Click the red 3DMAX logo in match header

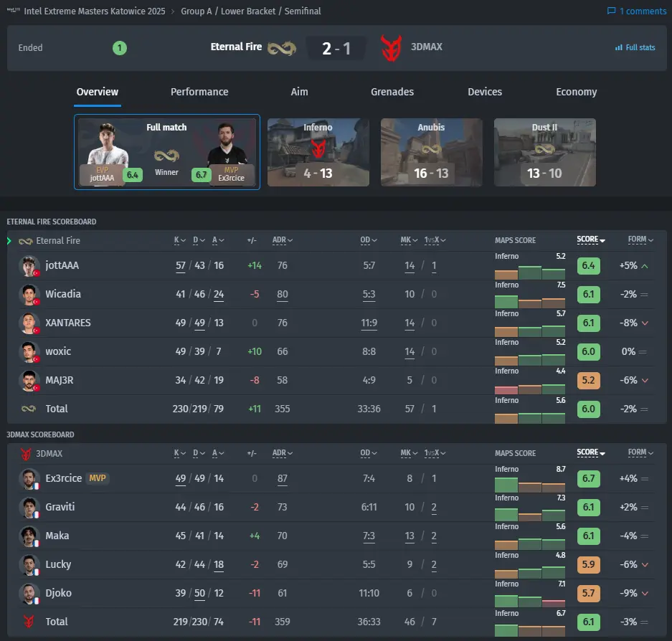(x=391, y=48)
